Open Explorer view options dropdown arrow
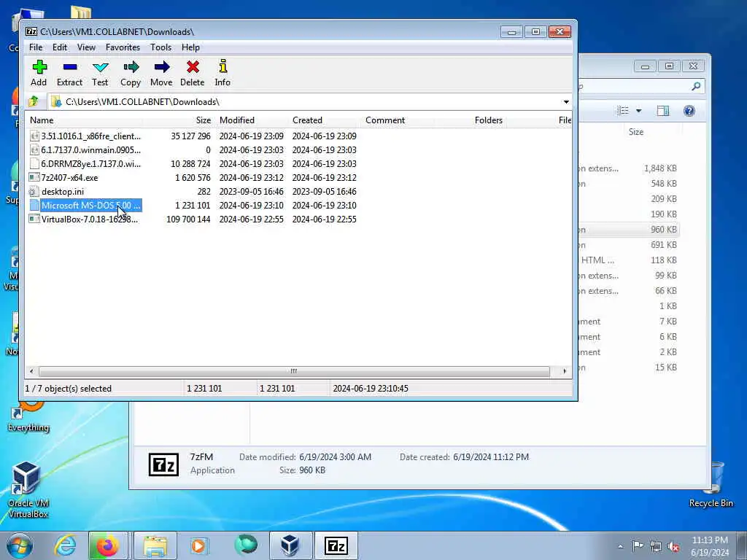 639,111
